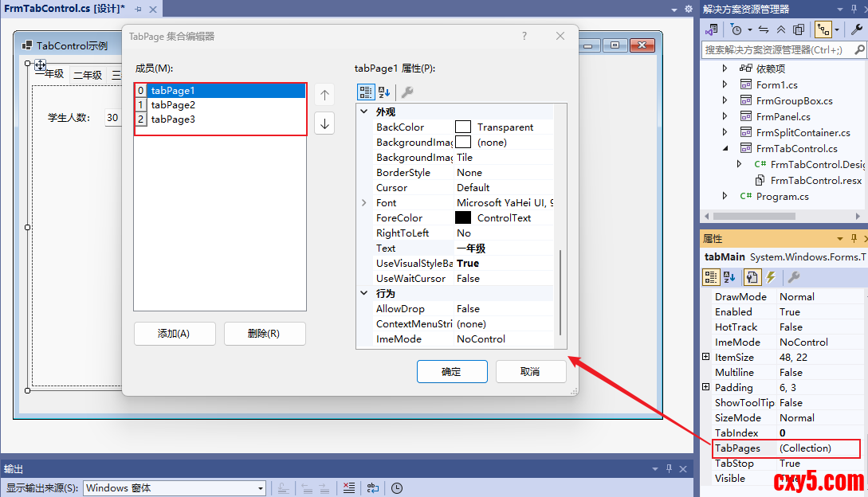Click show all files icon
Viewport: 868px width, 497px height.
tap(799, 29)
